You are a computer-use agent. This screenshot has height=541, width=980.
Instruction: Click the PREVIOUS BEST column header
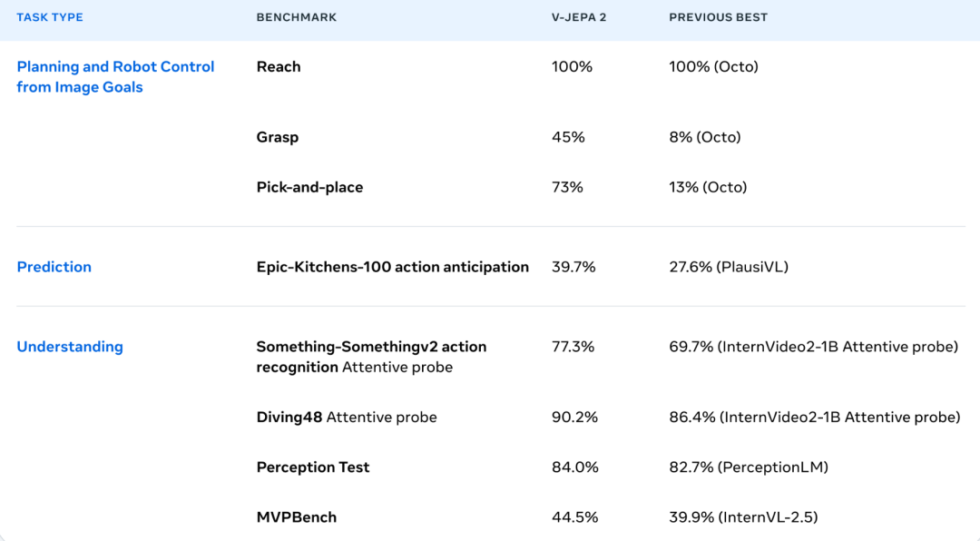coord(719,17)
